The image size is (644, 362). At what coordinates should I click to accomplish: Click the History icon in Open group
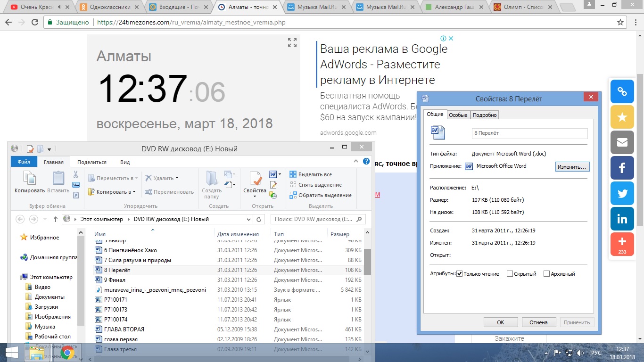click(x=272, y=195)
